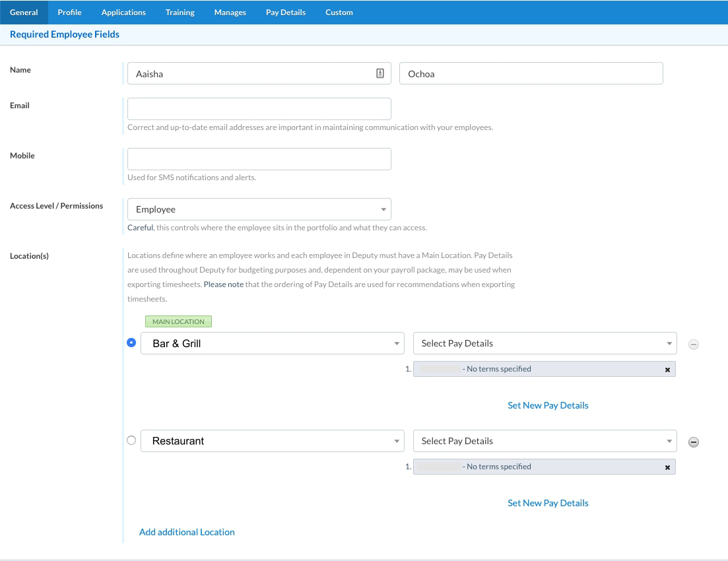Click into the Mobile number field
728x561 pixels.
point(259,159)
